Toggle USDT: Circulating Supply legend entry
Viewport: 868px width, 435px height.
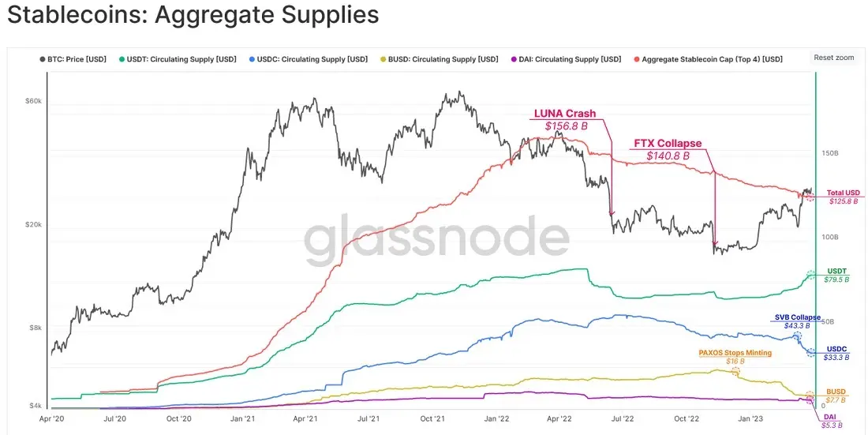[177, 59]
